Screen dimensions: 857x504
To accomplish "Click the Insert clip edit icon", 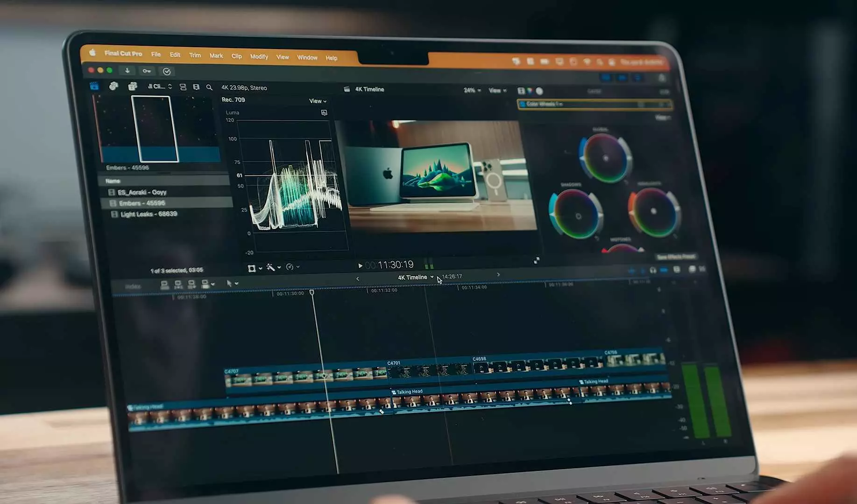I will pyautogui.click(x=178, y=284).
